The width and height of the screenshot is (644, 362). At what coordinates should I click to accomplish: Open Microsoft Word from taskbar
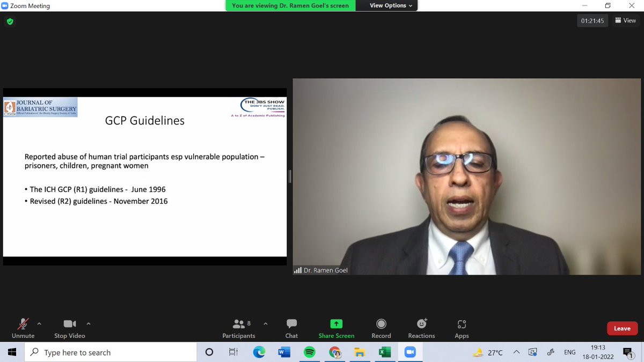click(x=284, y=352)
